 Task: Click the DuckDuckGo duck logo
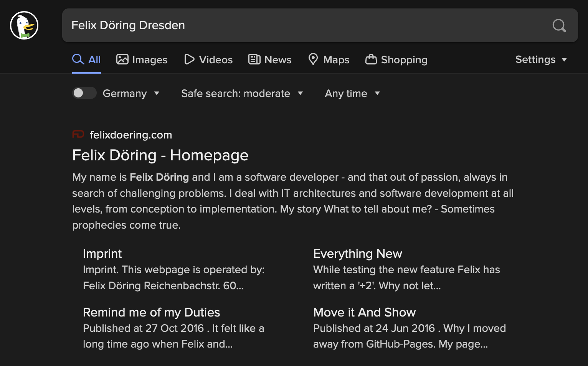click(x=24, y=25)
